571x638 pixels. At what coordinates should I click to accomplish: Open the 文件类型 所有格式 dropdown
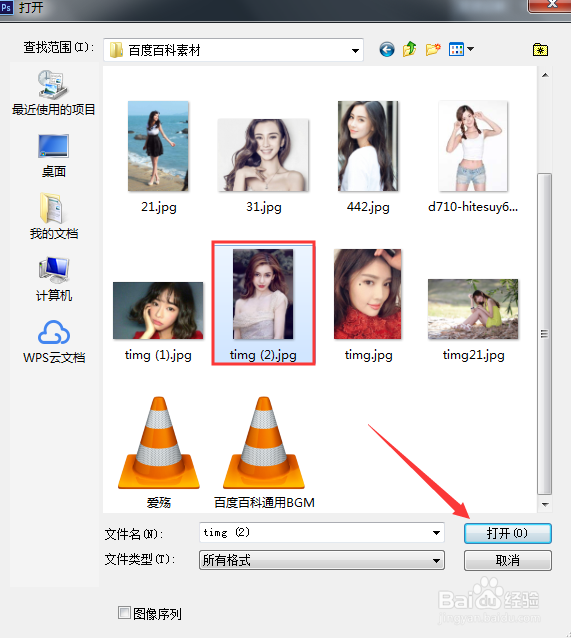[322, 560]
